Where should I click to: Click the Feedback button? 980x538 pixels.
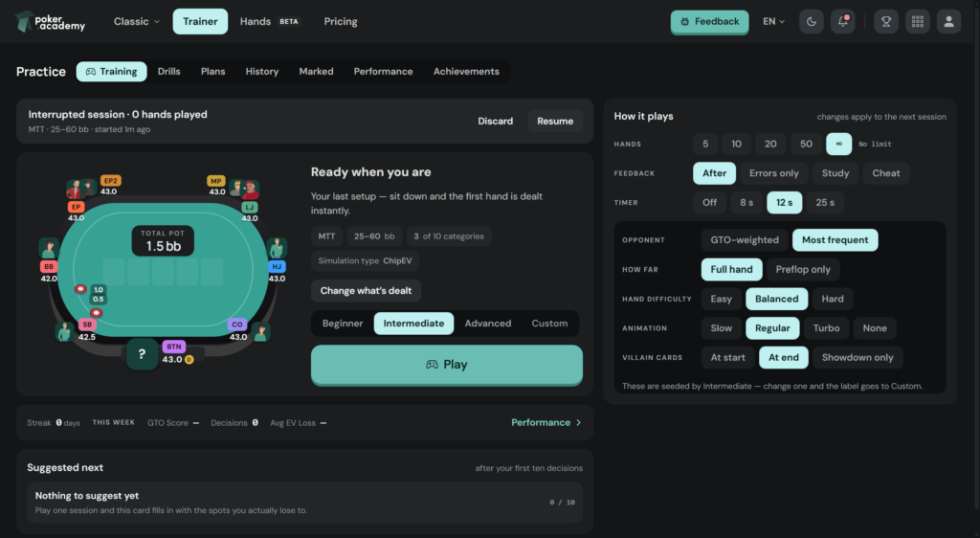(709, 22)
